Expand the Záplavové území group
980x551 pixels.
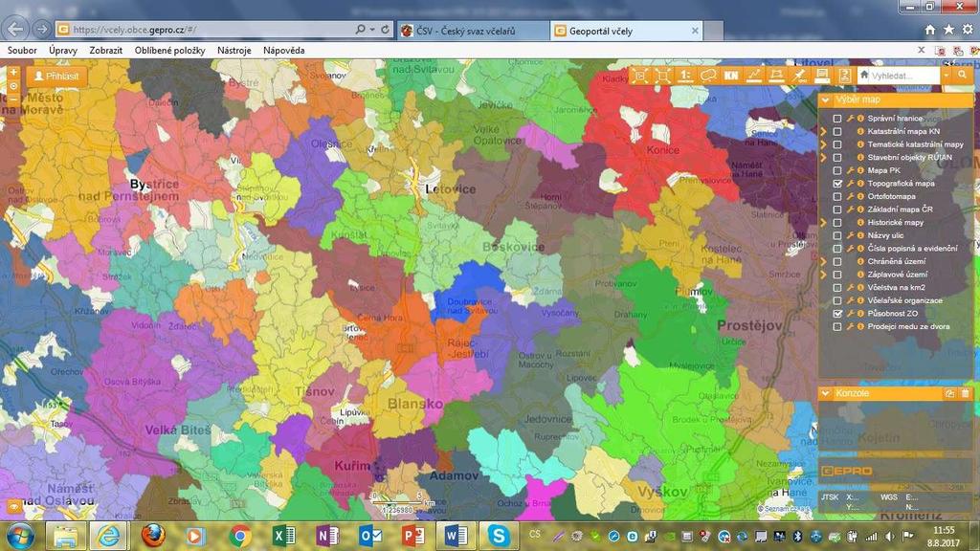point(824,275)
